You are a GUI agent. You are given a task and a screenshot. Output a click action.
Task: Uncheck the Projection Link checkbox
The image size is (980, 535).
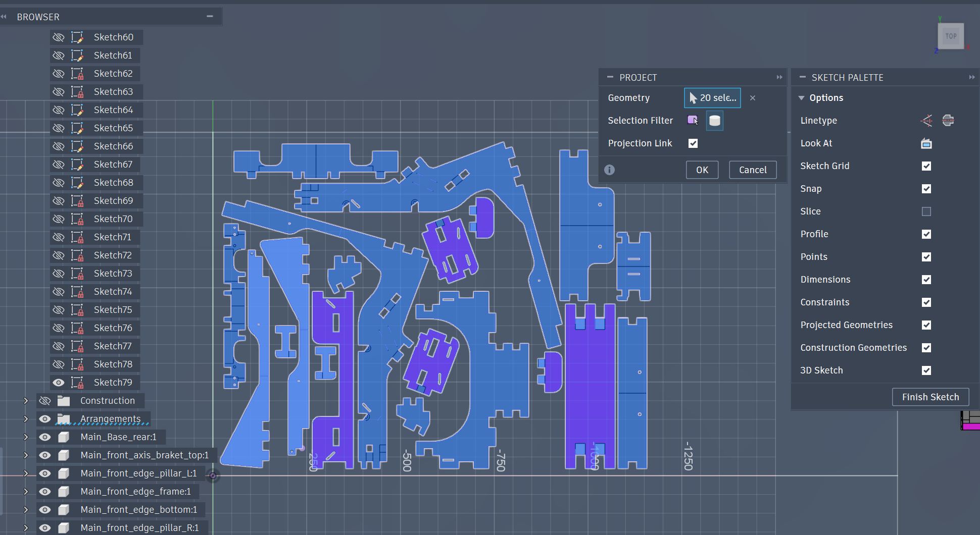(693, 143)
